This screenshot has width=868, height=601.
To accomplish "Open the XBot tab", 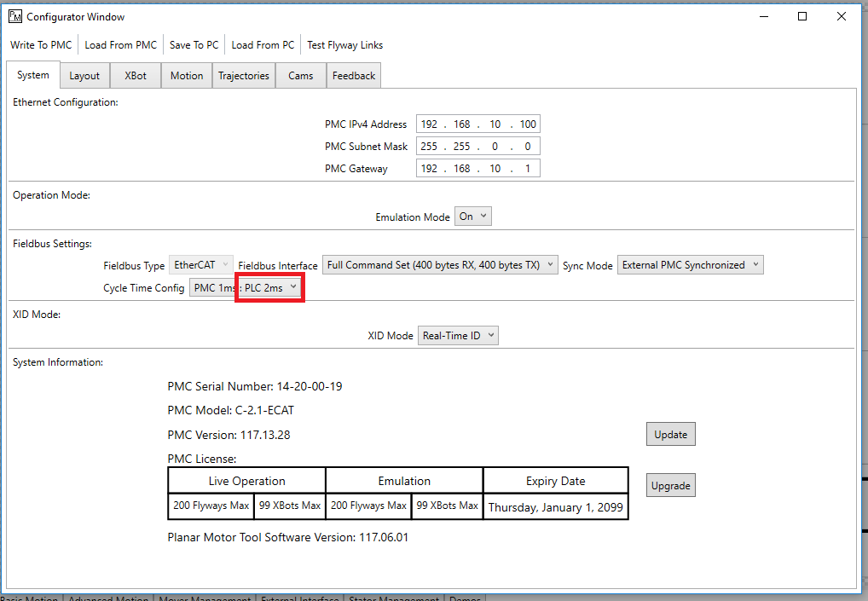I will point(136,76).
